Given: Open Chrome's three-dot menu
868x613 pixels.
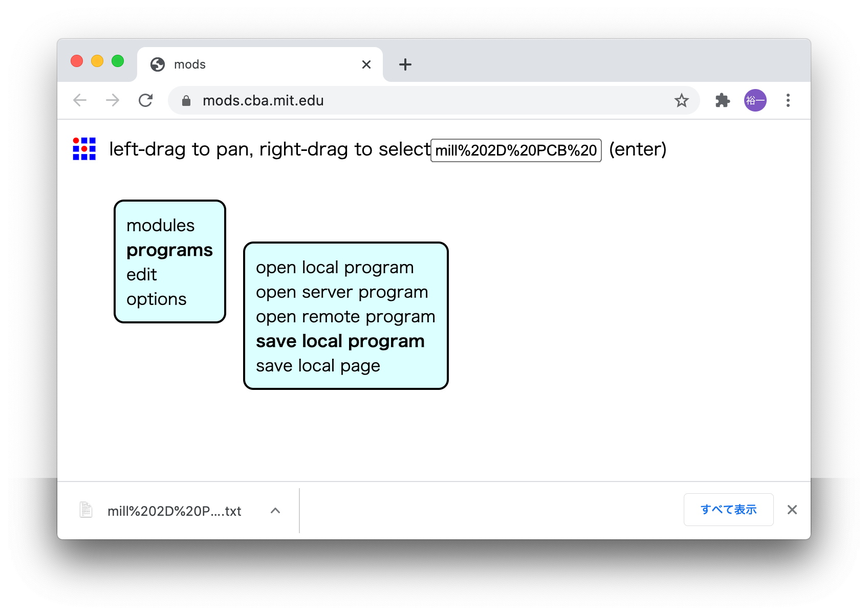Looking at the screenshot, I should [x=788, y=100].
